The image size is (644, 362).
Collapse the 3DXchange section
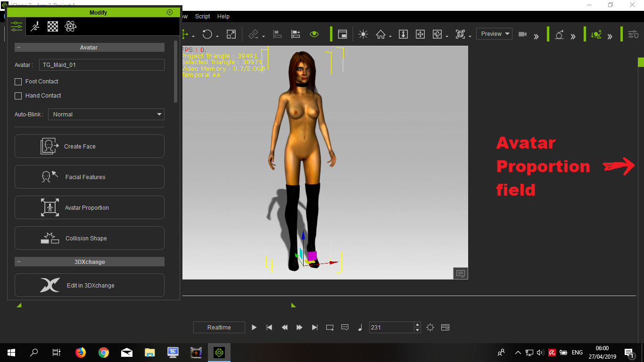(x=18, y=262)
